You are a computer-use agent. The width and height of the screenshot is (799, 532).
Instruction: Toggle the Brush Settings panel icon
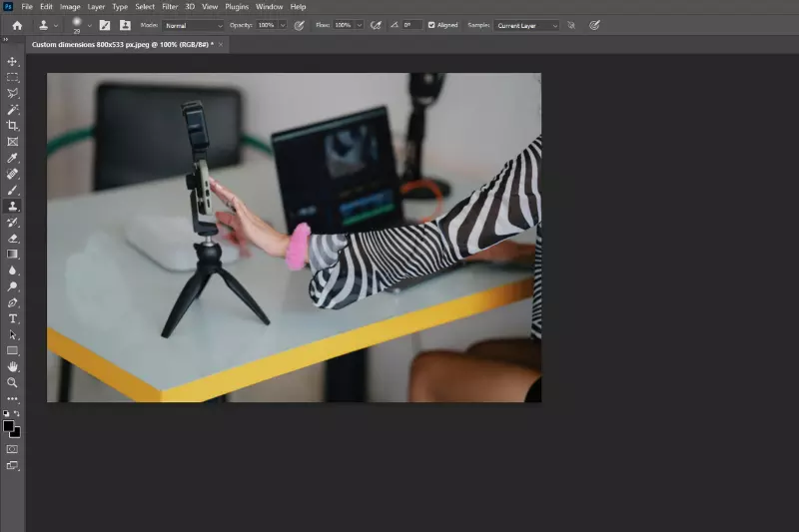[105, 26]
